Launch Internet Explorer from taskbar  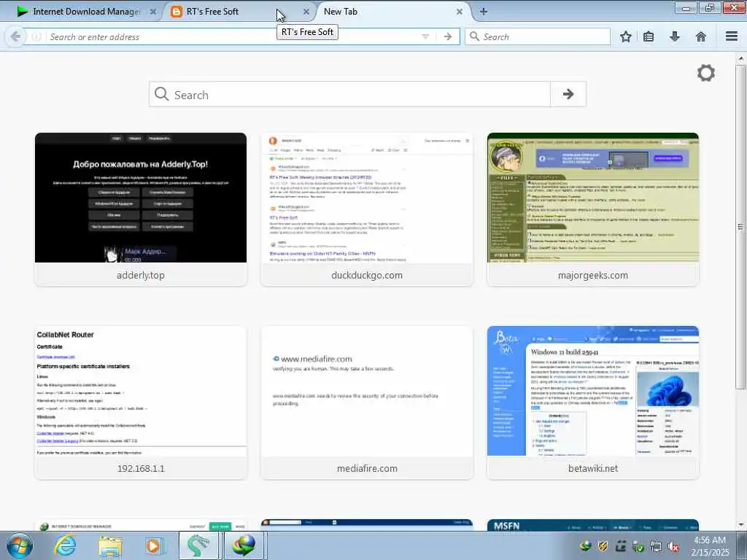(x=65, y=545)
